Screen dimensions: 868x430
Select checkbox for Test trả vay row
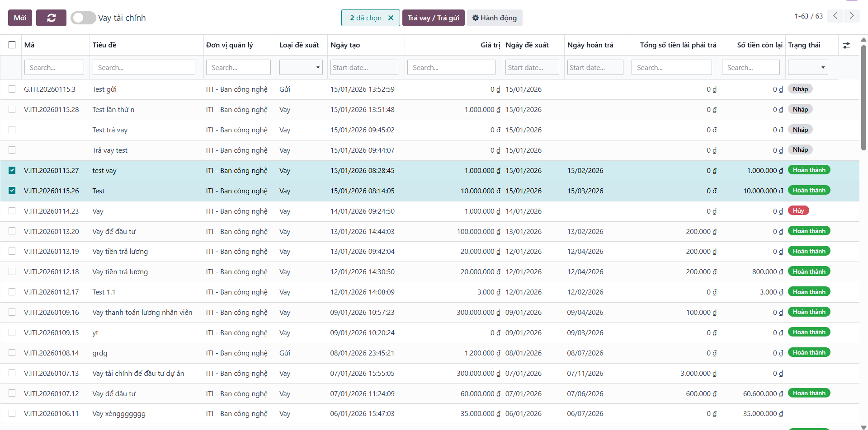click(x=12, y=130)
